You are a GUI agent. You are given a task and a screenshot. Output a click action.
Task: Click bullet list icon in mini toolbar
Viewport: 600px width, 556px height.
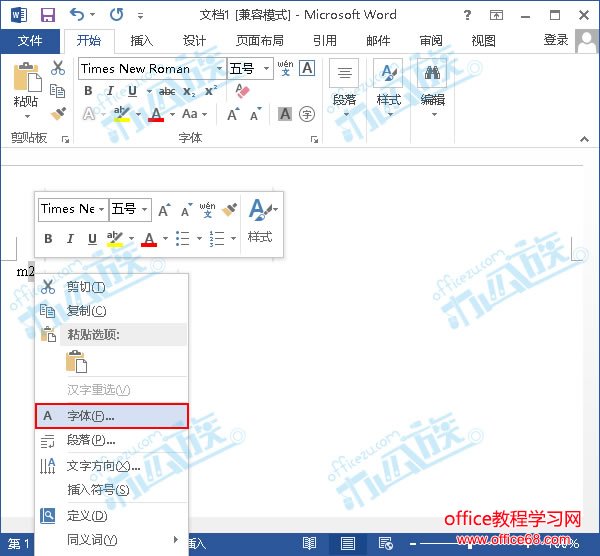[x=183, y=238]
